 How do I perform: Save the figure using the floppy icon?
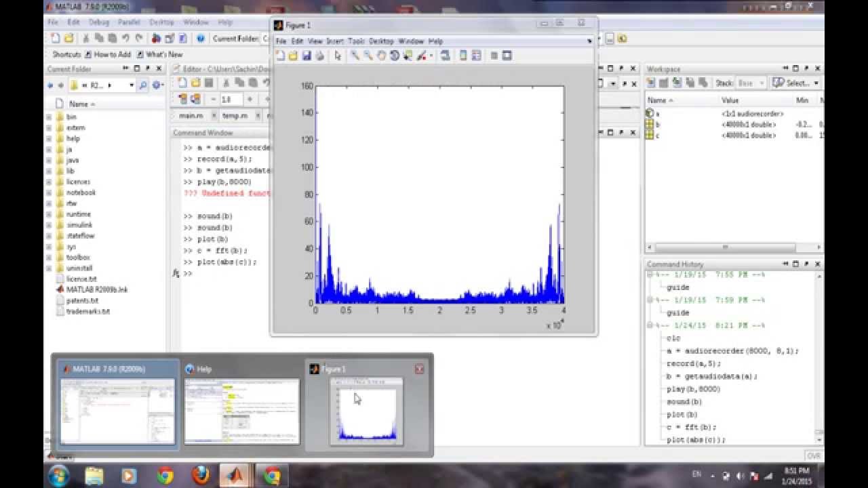306,56
